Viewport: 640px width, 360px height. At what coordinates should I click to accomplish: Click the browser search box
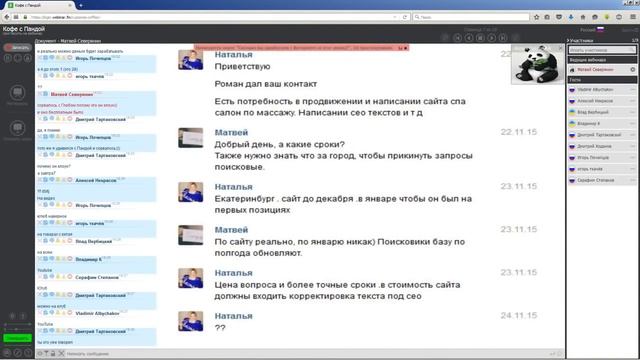471,17
